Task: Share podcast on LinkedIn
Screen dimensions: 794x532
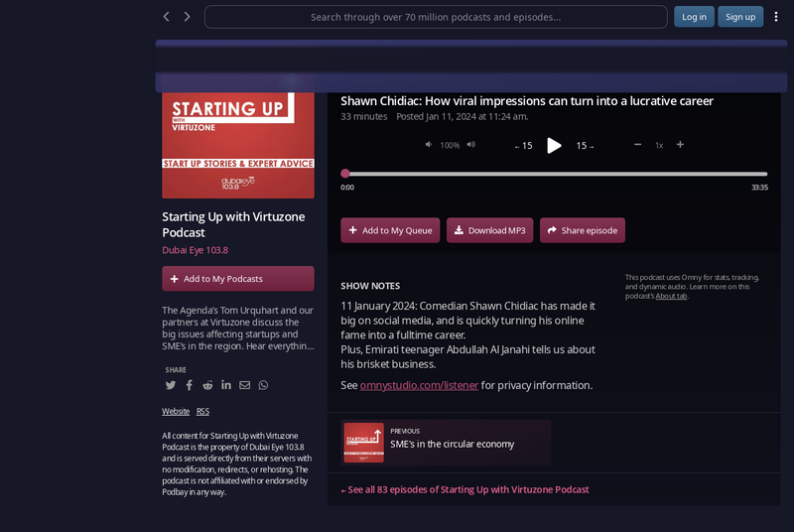Action: click(x=226, y=385)
